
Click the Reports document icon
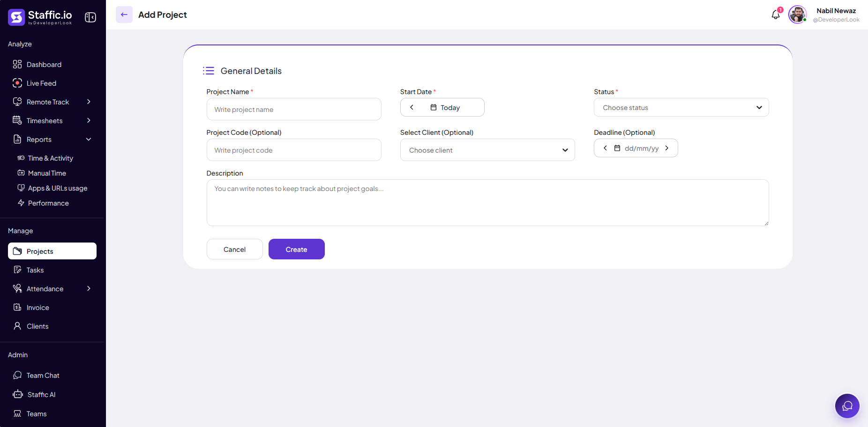(x=17, y=139)
